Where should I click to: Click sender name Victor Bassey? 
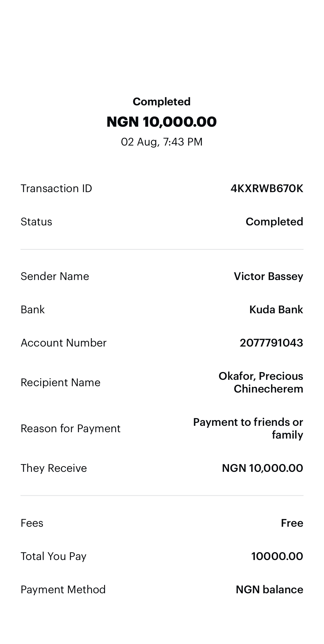(268, 276)
